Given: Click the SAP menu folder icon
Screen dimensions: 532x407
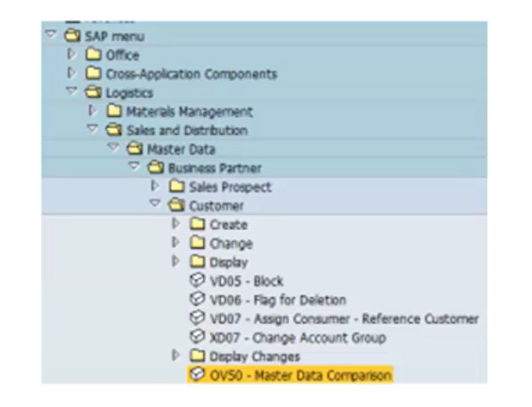Looking at the screenshot, I should [x=72, y=36].
